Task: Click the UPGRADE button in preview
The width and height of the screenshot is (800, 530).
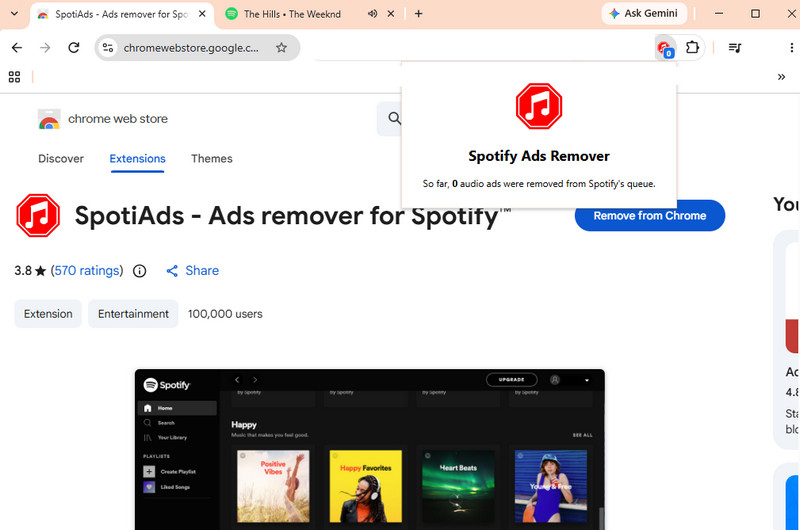Action: point(512,380)
